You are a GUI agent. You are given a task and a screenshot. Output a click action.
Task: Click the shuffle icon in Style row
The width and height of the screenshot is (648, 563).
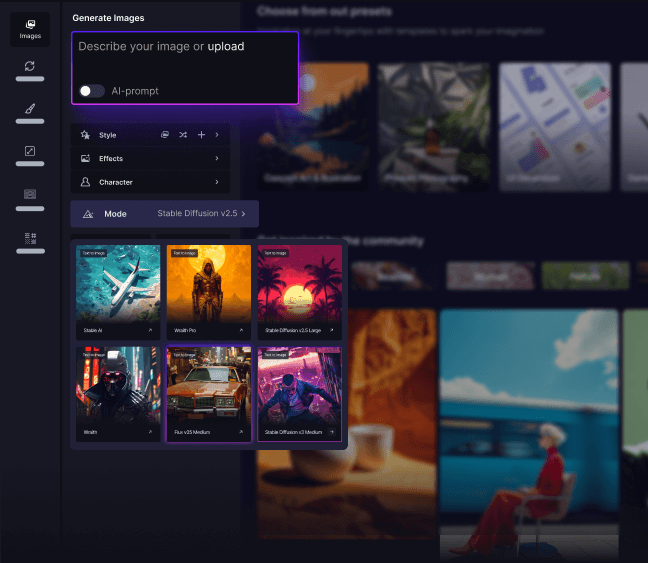pyautogui.click(x=183, y=134)
